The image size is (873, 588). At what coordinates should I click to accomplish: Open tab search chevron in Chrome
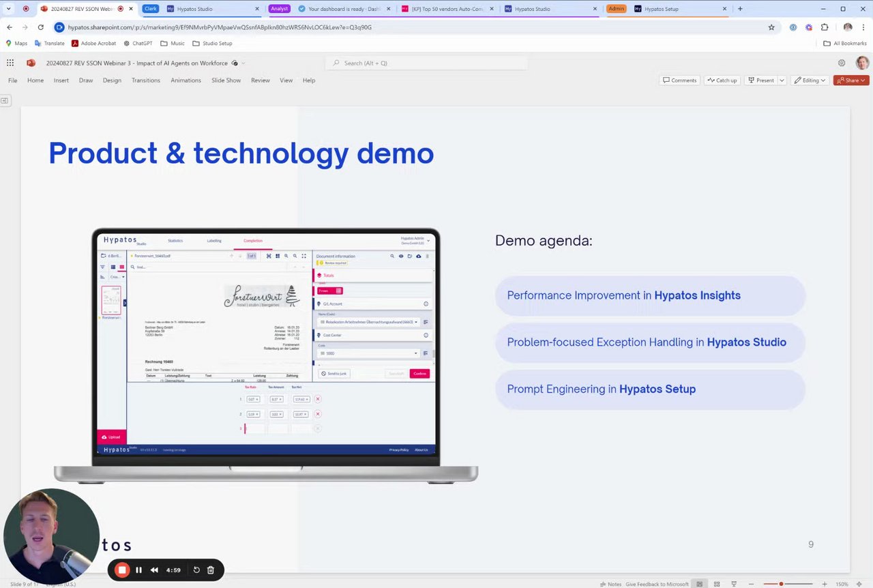(x=9, y=9)
